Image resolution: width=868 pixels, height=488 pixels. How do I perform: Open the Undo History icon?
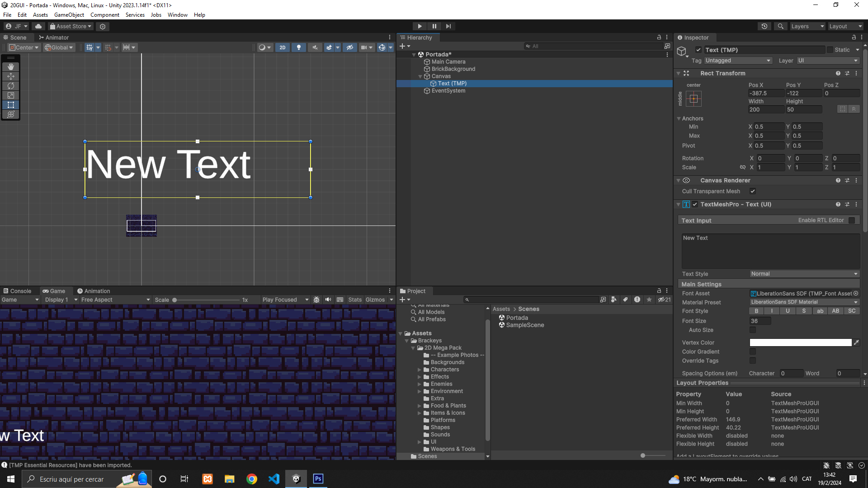click(764, 26)
